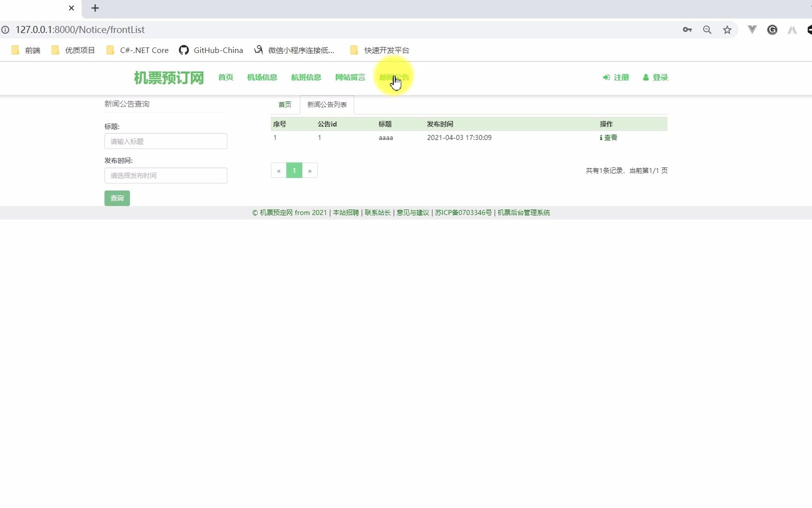The width and height of the screenshot is (812, 508).
Task: Click the Grammarly G extension icon
Action: pyautogui.click(x=772, y=29)
